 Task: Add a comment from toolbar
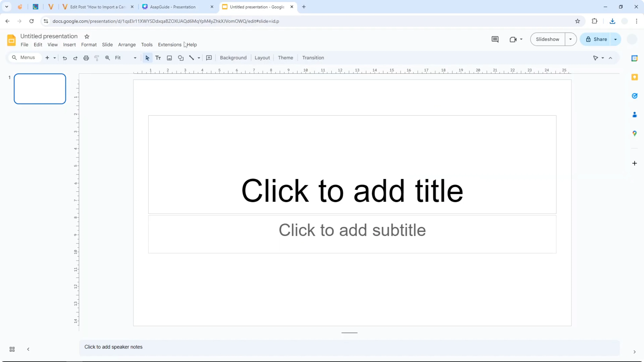pyautogui.click(x=209, y=58)
